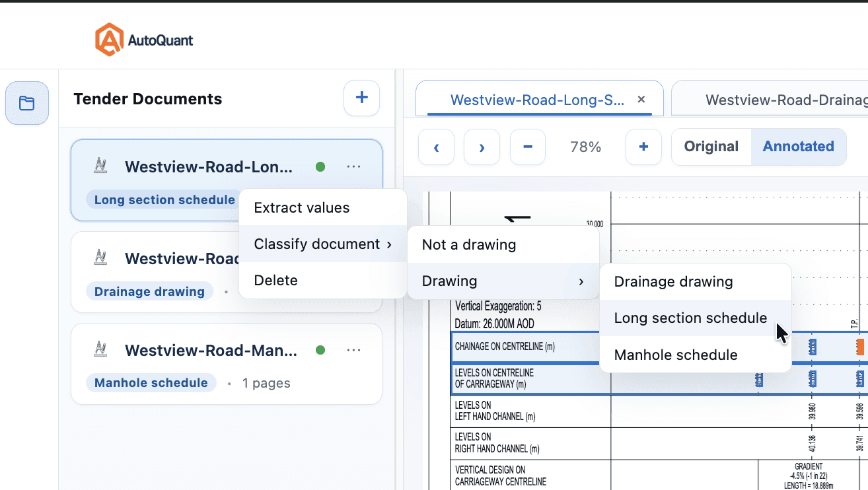The width and height of the screenshot is (868, 490).
Task: Expand Classify document submenu
Action: point(322,244)
